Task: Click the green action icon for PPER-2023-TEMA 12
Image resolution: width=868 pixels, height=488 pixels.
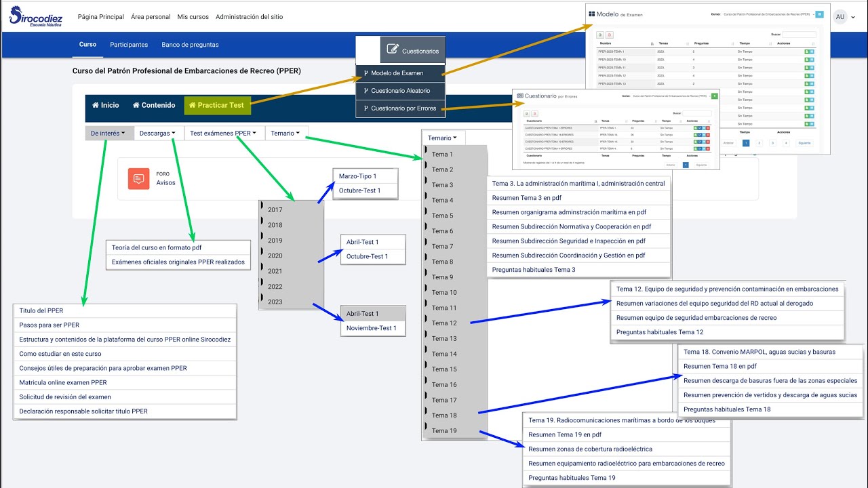Action: pyautogui.click(x=806, y=75)
